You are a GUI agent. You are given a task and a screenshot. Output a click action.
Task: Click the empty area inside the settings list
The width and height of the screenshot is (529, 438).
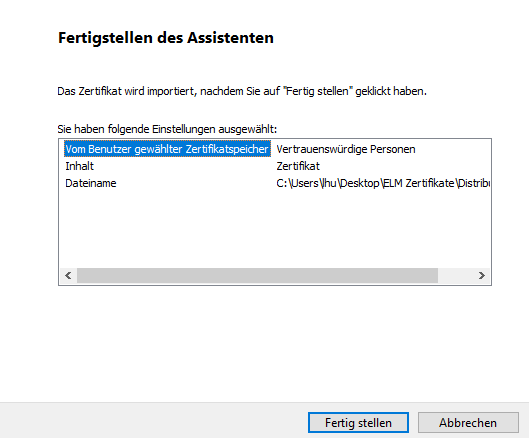275,229
